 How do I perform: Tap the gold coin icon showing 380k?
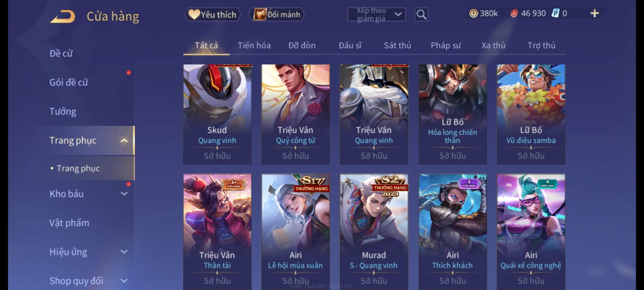click(473, 13)
